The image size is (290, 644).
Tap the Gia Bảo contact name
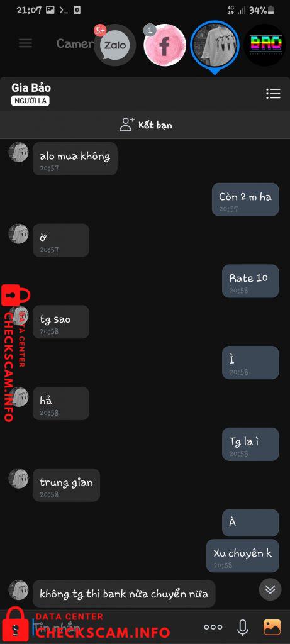tap(31, 87)
